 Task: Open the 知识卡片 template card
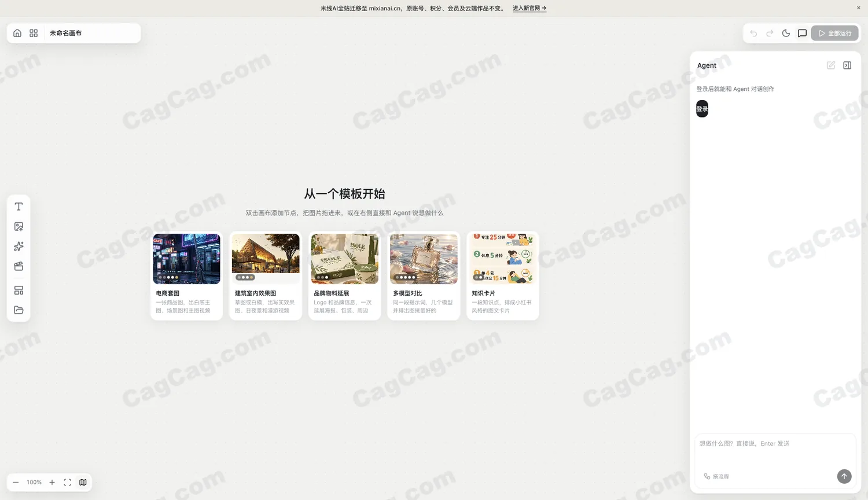pos(503,275)
